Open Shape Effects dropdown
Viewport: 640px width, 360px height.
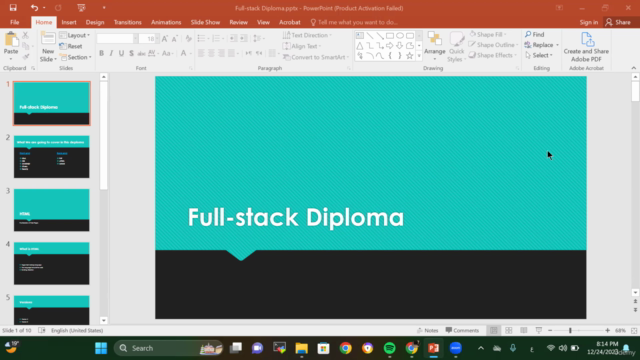[492, 55]
